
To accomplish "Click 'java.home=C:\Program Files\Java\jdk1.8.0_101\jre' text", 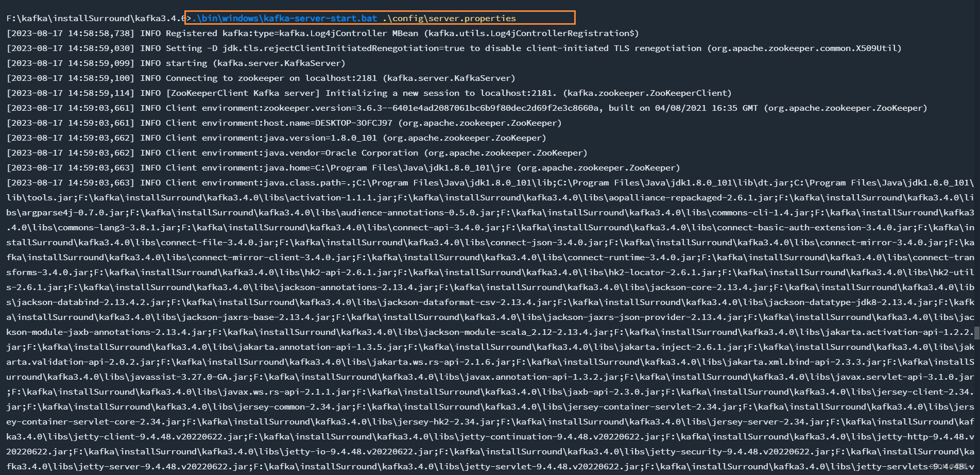I will [x=387, y=168].
